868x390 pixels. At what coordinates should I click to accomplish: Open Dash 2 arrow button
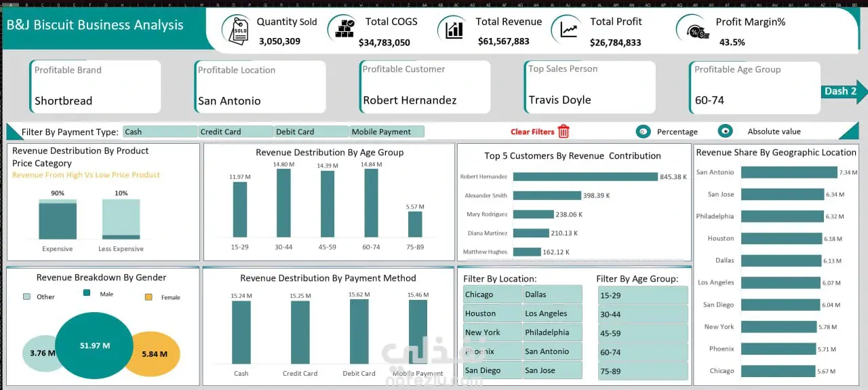[844, 91]
